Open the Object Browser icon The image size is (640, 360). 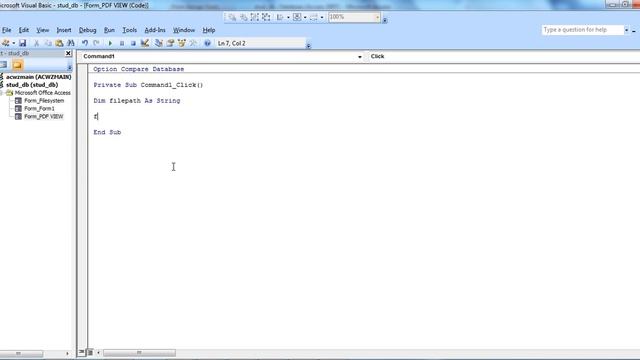coord(182,43)
